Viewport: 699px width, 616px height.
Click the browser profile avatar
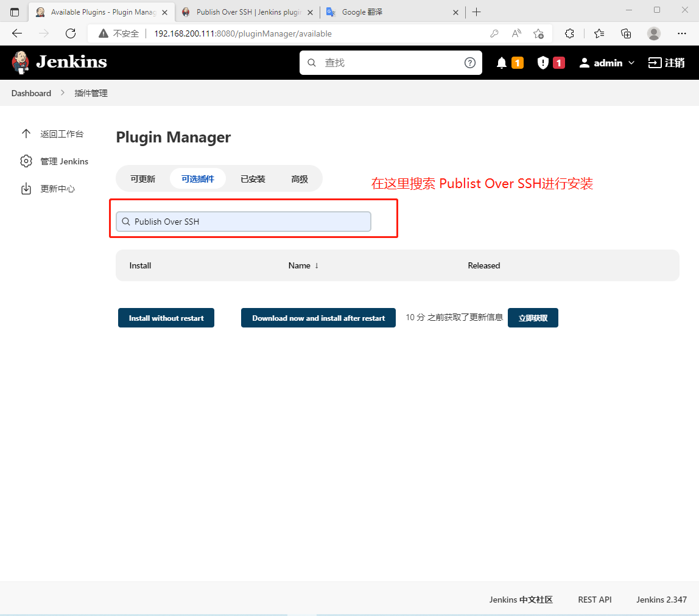coord(653,33)
